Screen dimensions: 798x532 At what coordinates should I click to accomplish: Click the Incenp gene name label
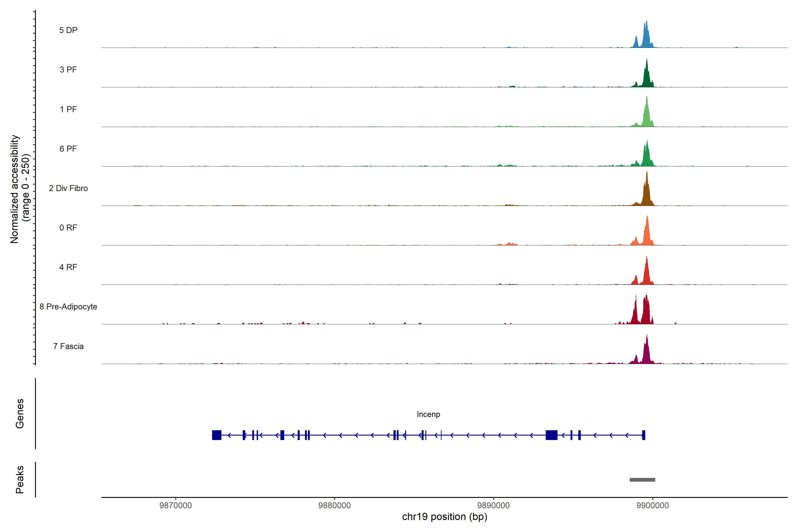pyautogui.click(x=428, y=414)
